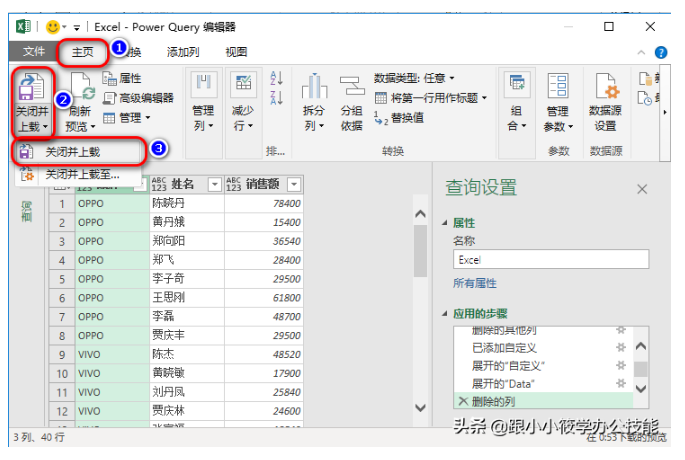The image size is (685, 460).
Task: Click the 替换值 replace values button
Action: (399, 118)
